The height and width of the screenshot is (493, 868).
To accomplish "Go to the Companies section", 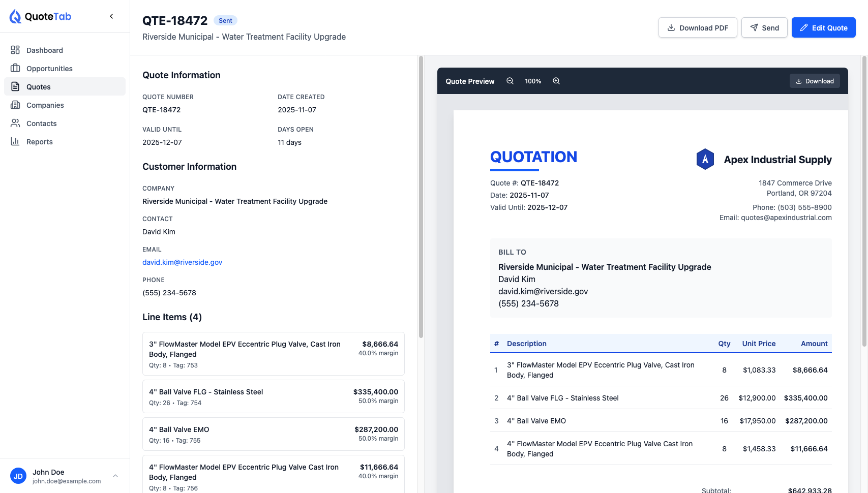I will click(x=45, y=105).
